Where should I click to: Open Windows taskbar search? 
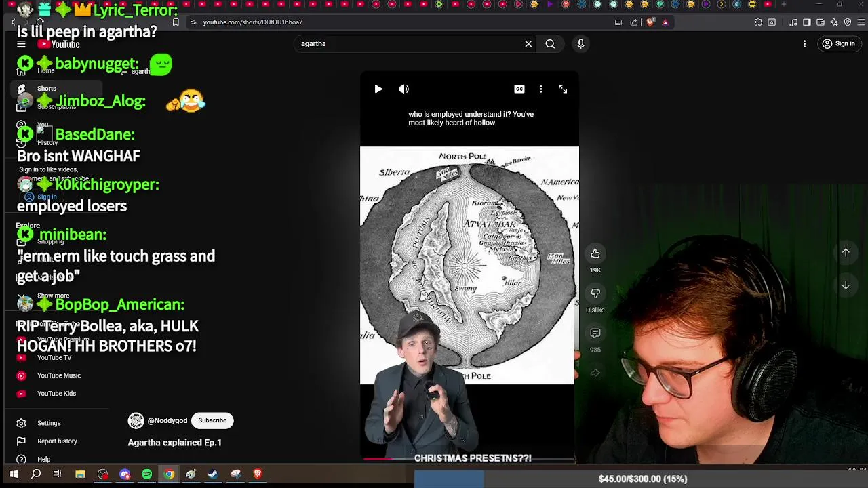click(x=36, y=474)
